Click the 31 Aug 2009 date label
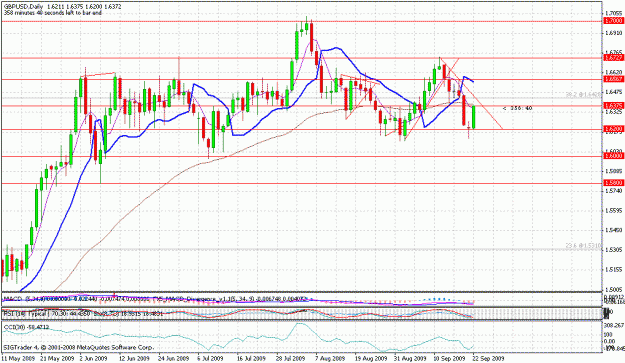Image resolution: width=625 pixels, height=363 pixels. [x=410, y=358]
